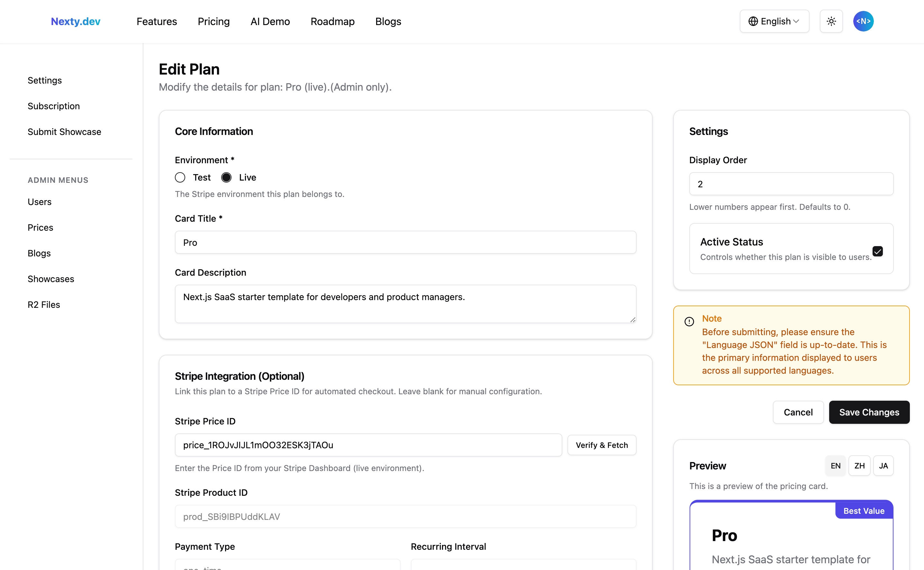Click the globe language icon

coord(753,22)
